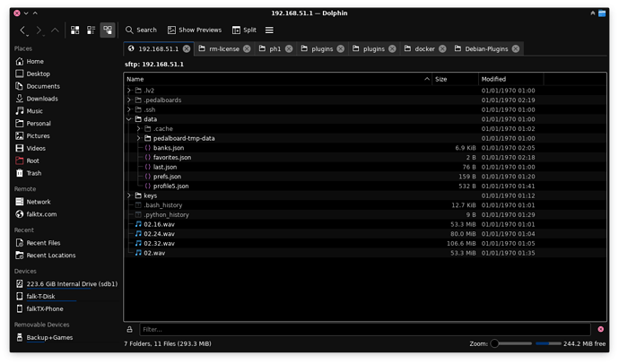
Task: Collapse the data folder
Action: click(x=129, y=119)
